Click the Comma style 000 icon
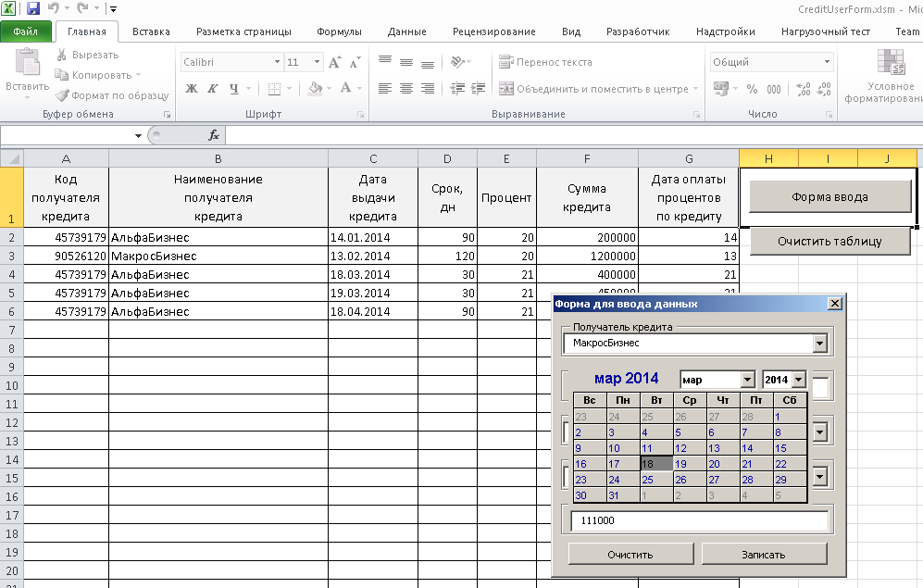This screenshot has height=588, width=923. [773, 89]
